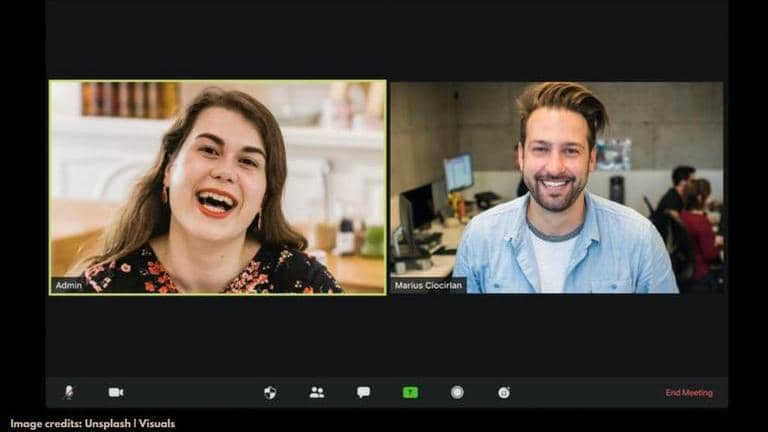Click the seated coworkers in Marius's background
This screenshot has height=432, width=768.
click(x=689, y=213)
